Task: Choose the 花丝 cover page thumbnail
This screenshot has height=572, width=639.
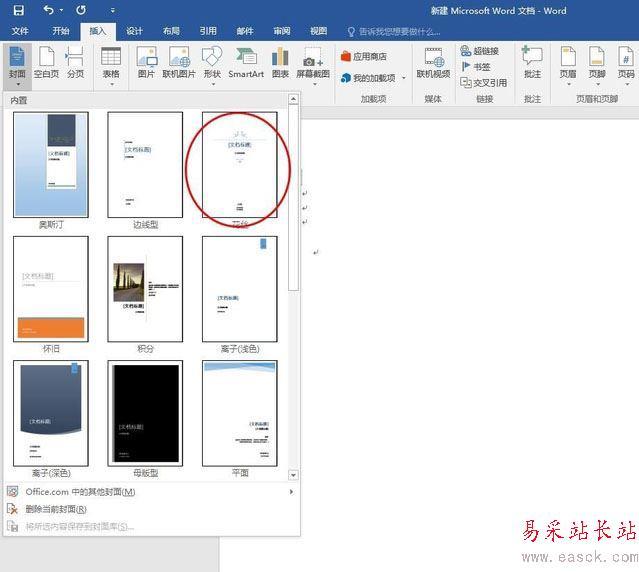Action: (x=240, y=165)
